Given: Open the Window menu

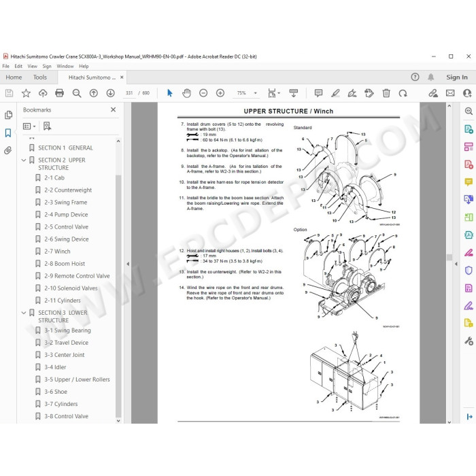Looking at the screenshot, I should pyautogui.click(x=65, y=66).
